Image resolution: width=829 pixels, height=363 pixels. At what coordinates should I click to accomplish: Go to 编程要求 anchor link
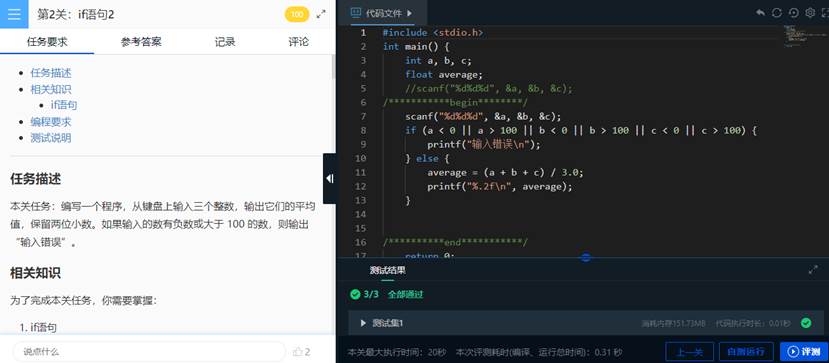[51, 122]
